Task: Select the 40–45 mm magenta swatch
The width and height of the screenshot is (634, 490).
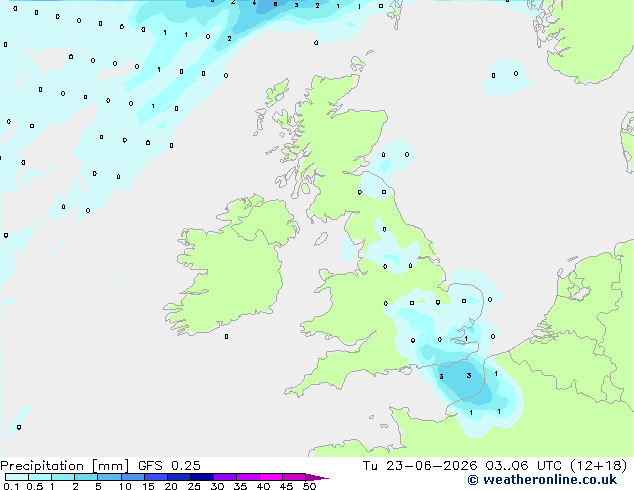Action: coord(271,477)
